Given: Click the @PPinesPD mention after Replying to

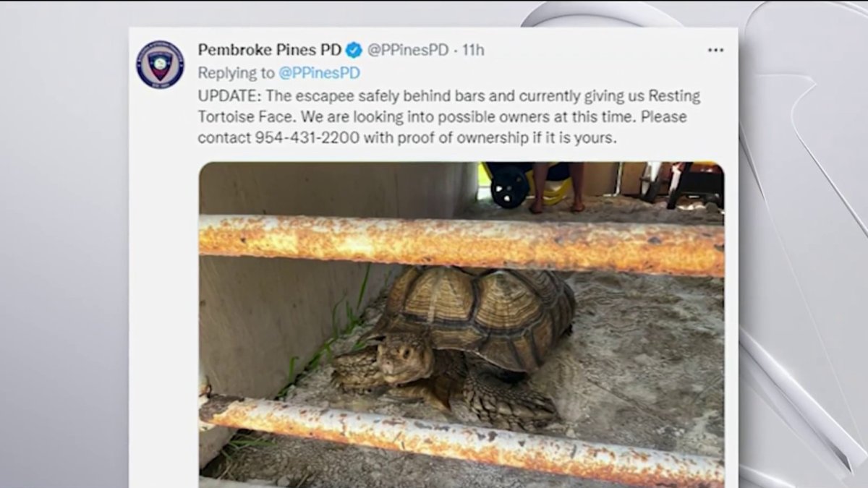Looking at the screenshot, I should click(x=320, y=73).
